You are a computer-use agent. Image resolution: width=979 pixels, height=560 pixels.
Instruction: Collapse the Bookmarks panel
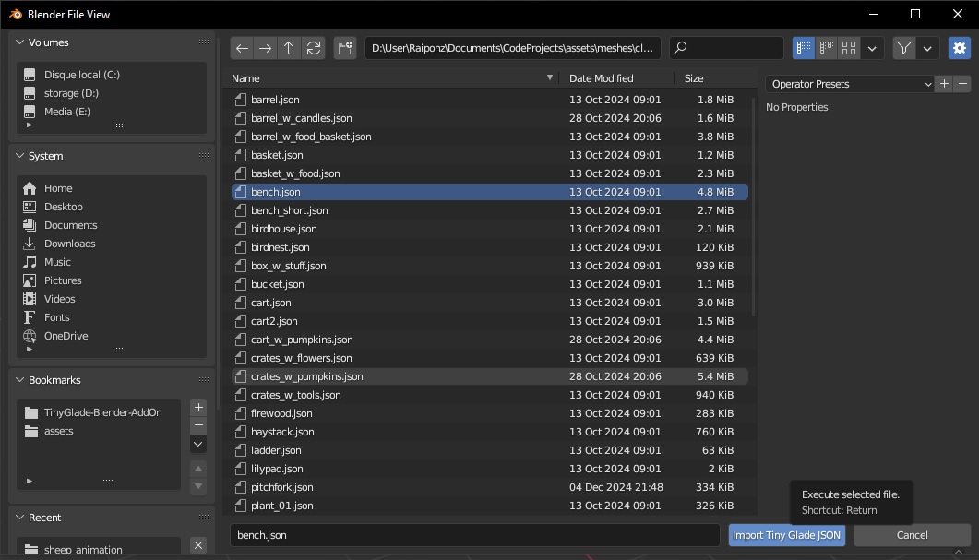[x=20, y=379]
